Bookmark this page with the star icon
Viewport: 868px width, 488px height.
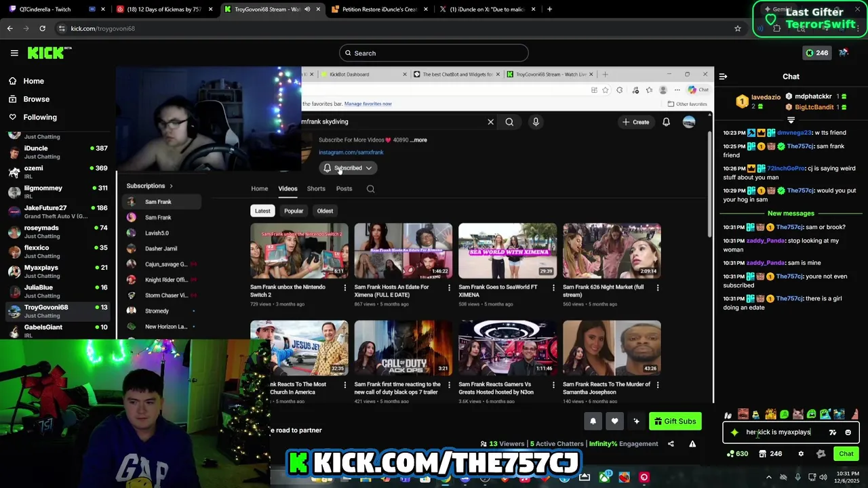pyautogui.click(x=738, y=28)
